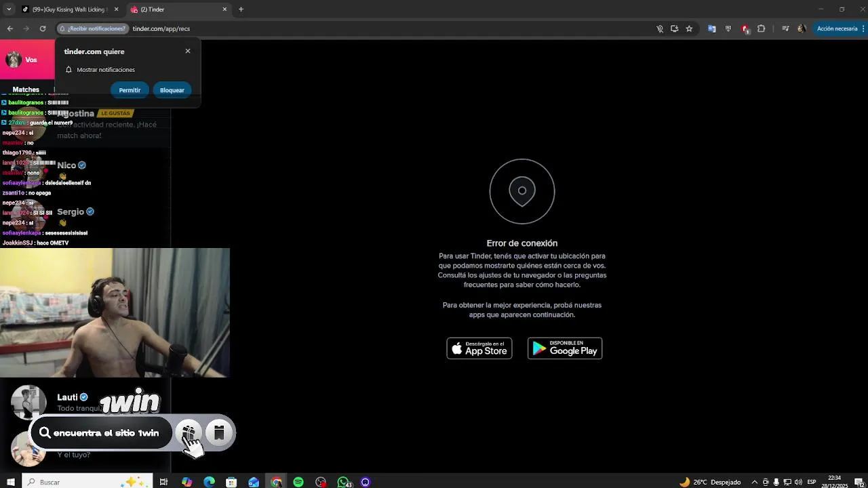868x488 pixels.
Task: Launch Copilot from the taskbar
Action: click(186, 482)
